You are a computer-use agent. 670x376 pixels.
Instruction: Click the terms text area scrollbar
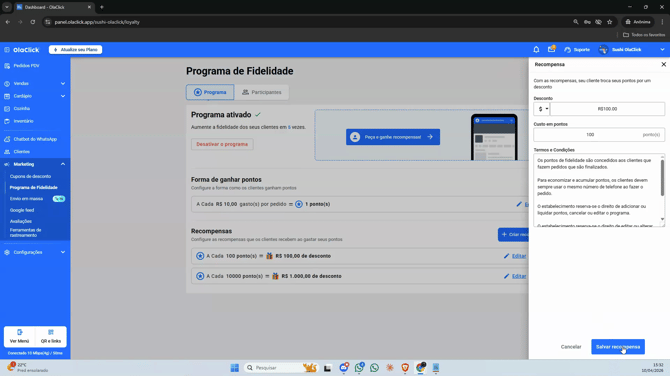click(662, 177)
